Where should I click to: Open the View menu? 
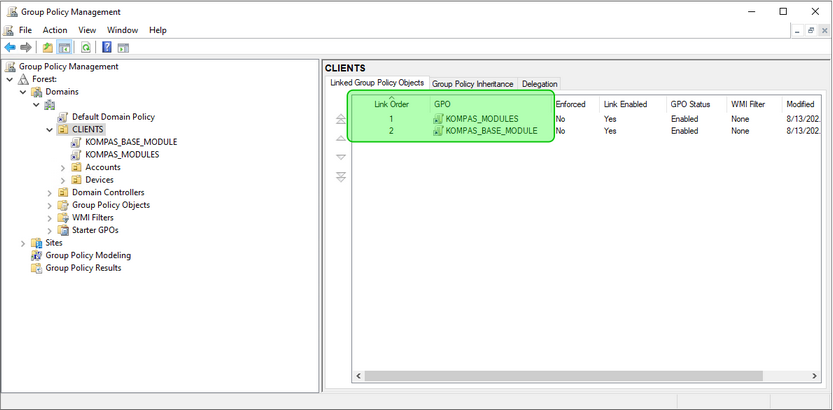(87, 30)
